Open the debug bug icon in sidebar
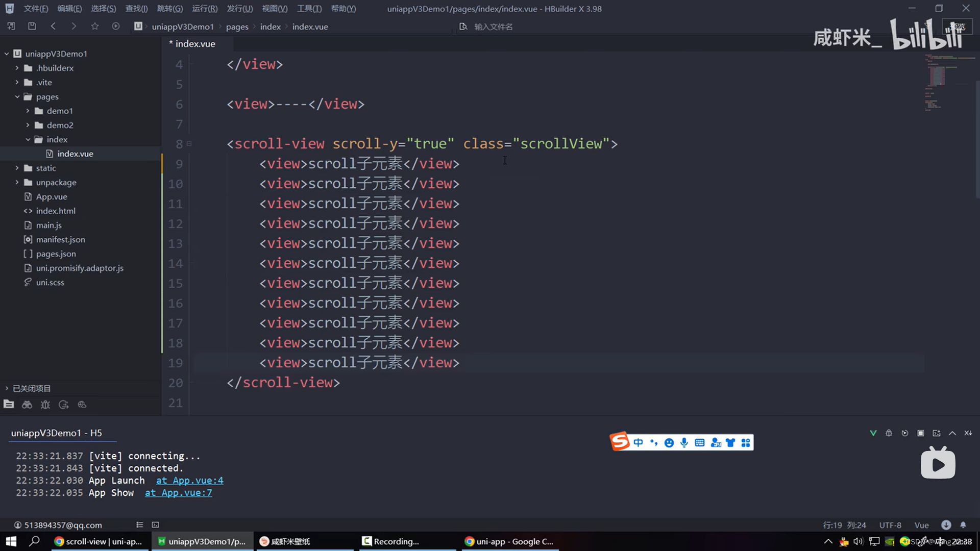The width and height of the screenshot is (980, 551). (45, 405)
